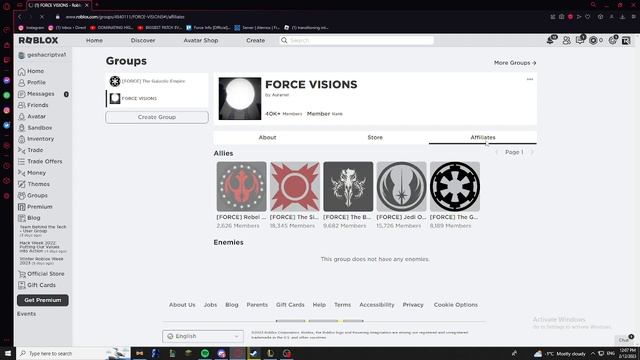Viewport: 640px width, 360px height.
Task: Click the Trade sidebar icon
Action: click(x=22, y=150)
